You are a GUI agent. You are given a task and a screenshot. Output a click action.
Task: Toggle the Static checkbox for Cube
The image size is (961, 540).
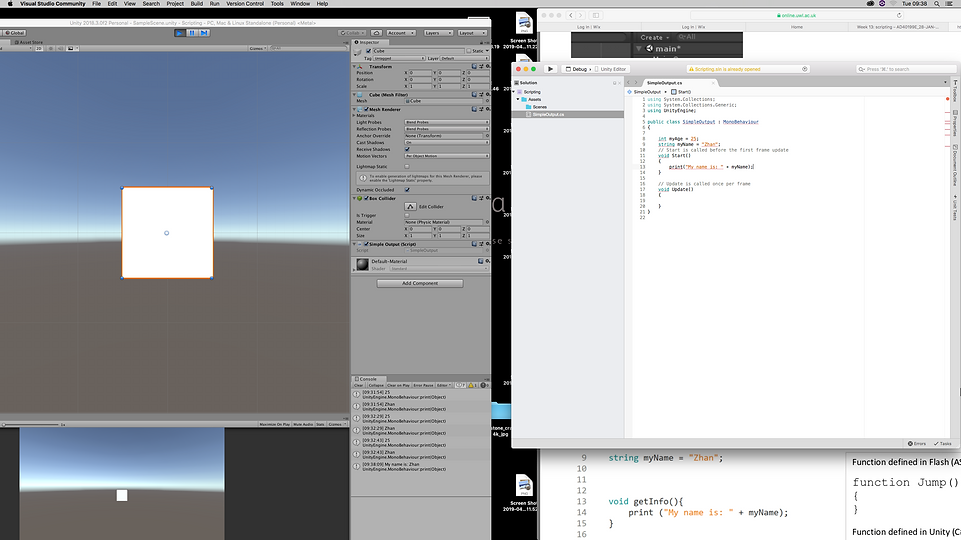[x=469, y=50]
